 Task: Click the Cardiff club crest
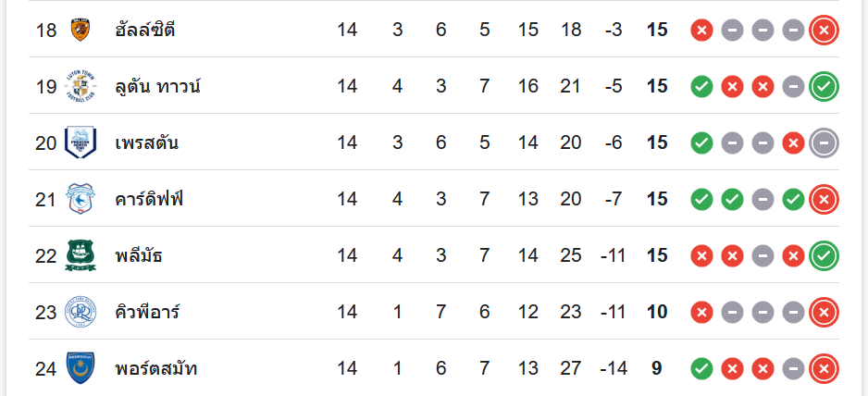coord(81,199)
